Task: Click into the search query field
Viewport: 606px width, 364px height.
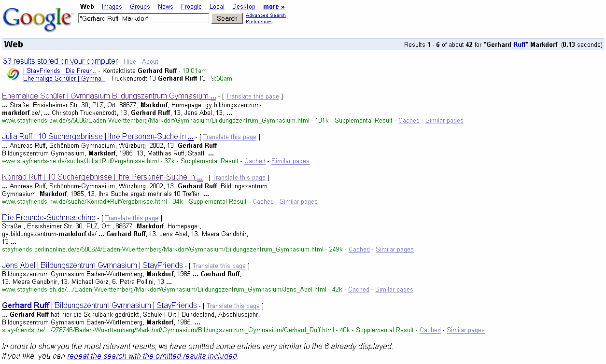Action: 143,18
